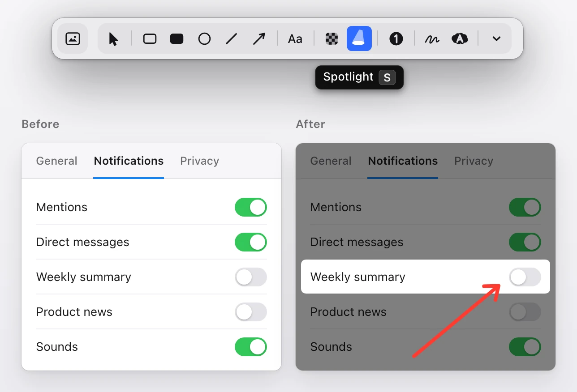577x392 pixels.
Task: Click 'Product news' label in Before panel
Action: 74,312
